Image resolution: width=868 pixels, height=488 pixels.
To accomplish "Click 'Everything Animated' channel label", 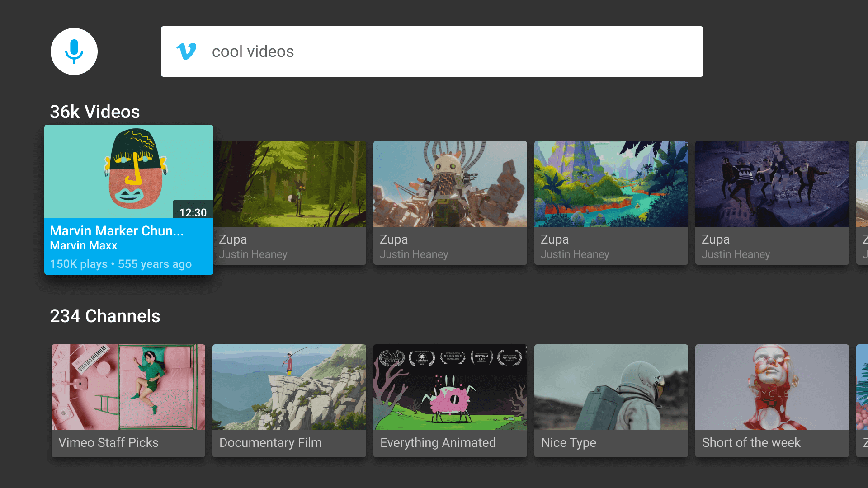I will pos(438,443).
